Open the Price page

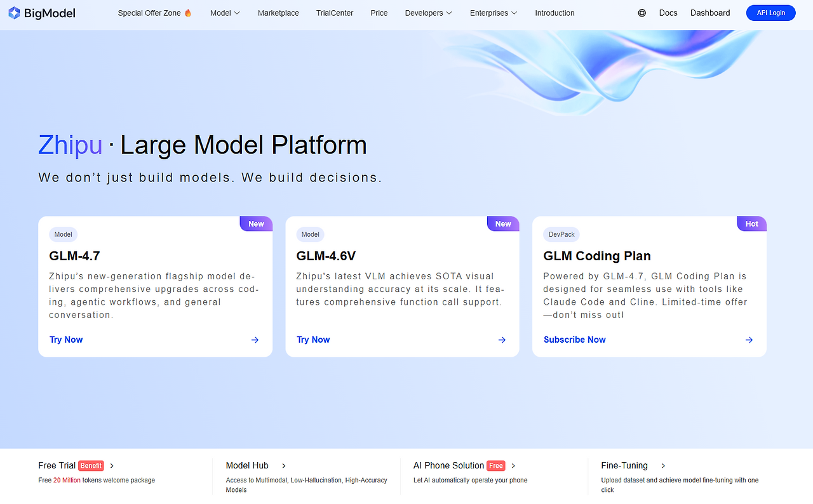point(379,13)
